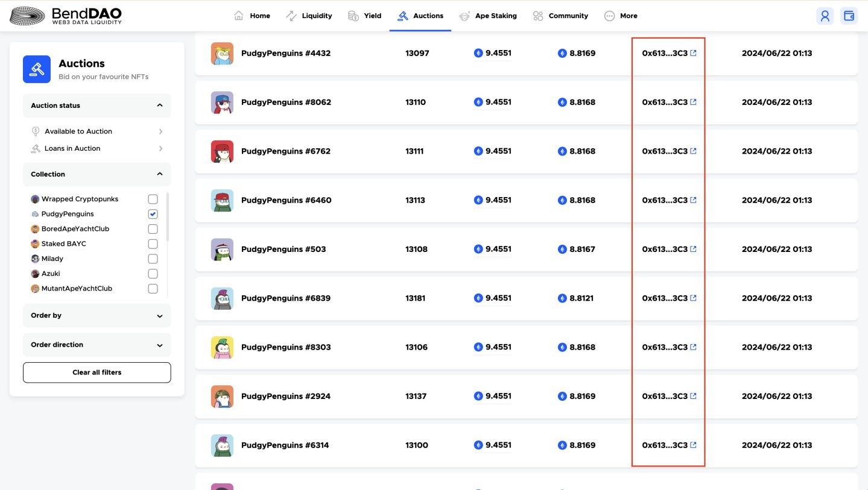Open external link for PudgyPenguins #6762 address
Screen dimensions: 868x490
click(x=693, y=151)
